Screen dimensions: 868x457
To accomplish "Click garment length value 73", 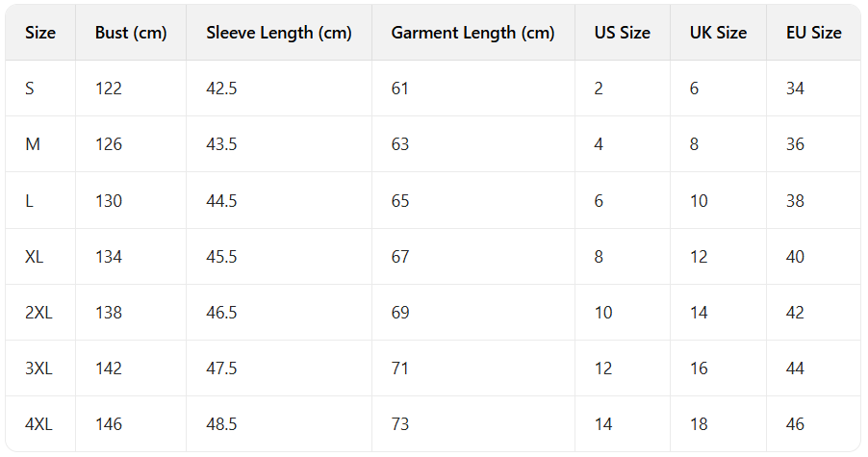I will 400,424.
